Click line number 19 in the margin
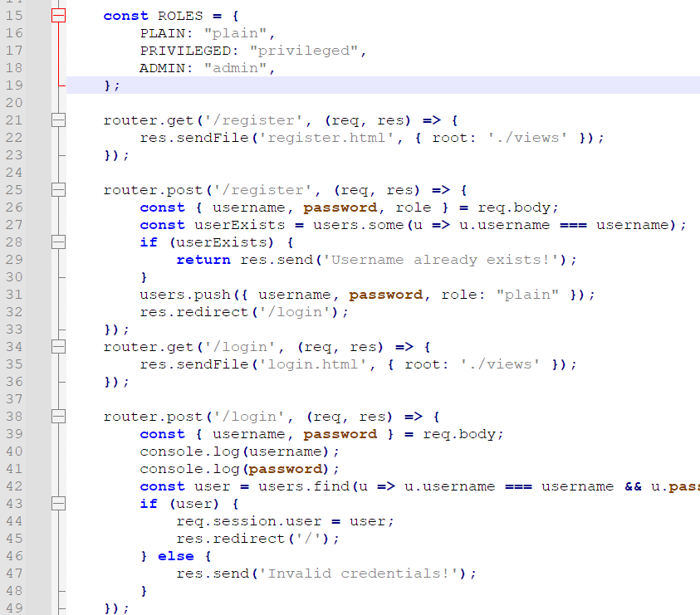The width and height of the screenshot is (700, 615). click(x=15, y=85)
